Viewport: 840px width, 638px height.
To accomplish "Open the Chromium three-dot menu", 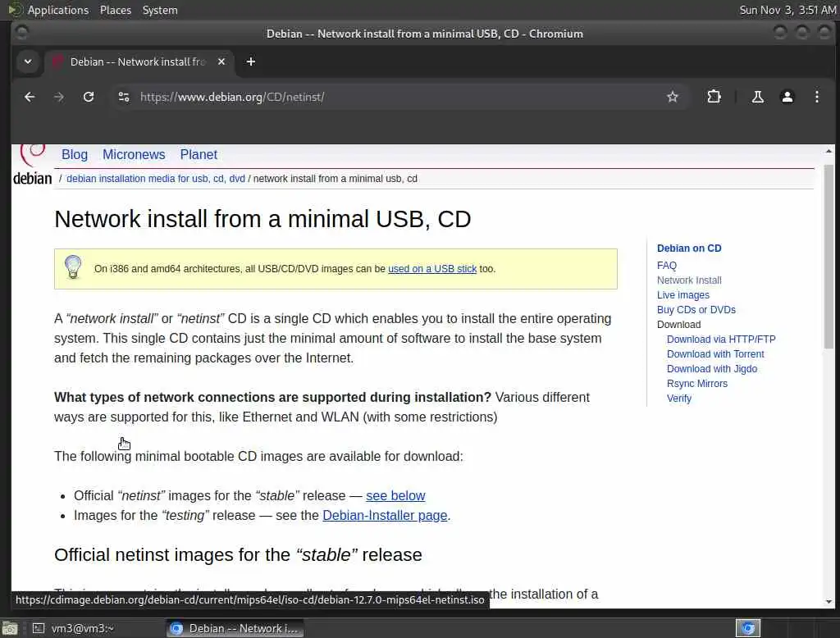I will click(816, 97).
